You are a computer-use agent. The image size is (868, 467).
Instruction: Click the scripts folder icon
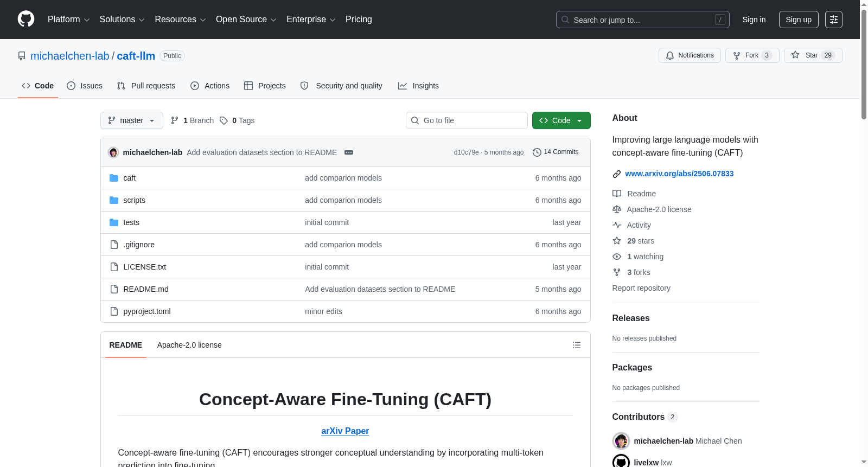coord(114,200)
